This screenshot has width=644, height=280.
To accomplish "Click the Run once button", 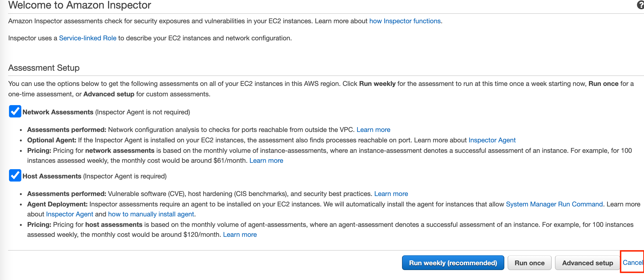I will tap(529, 263).
